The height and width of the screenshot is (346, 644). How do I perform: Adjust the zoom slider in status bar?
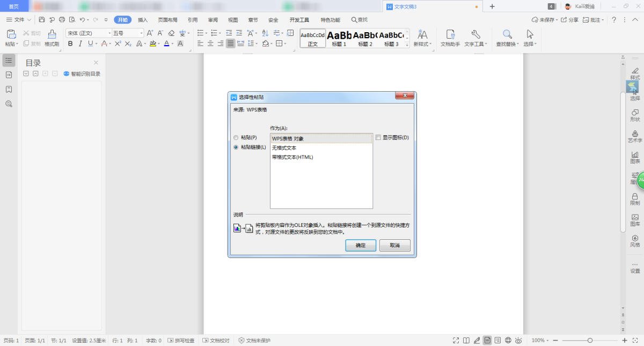(590, 340)
